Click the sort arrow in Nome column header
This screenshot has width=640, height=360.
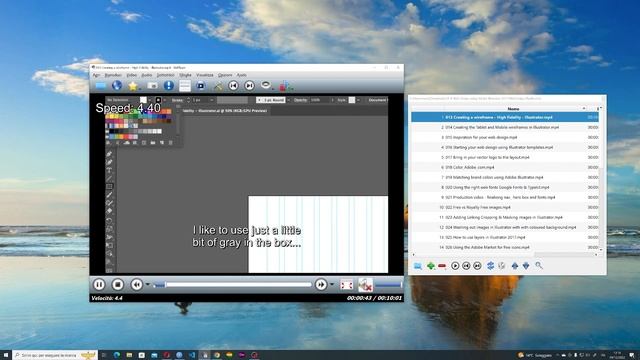coord(584,109)
